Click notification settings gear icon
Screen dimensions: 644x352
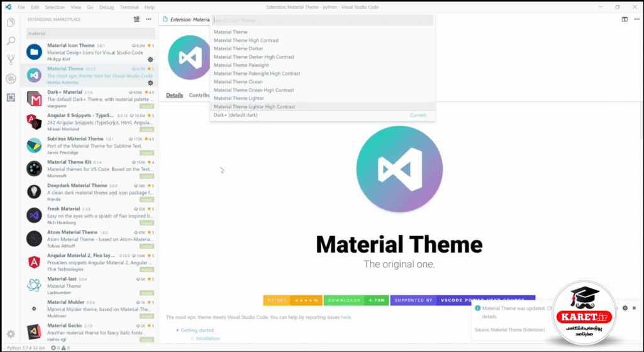point(625,308)
